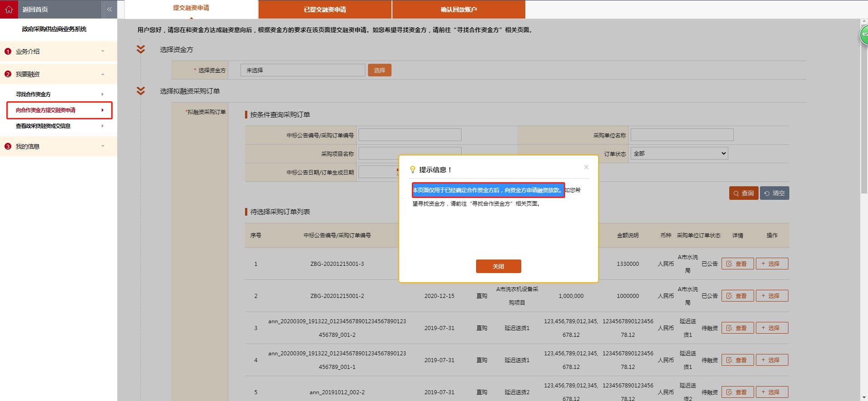
Task: Click the scrollbar down arrow
Action: tap(864, 397)
